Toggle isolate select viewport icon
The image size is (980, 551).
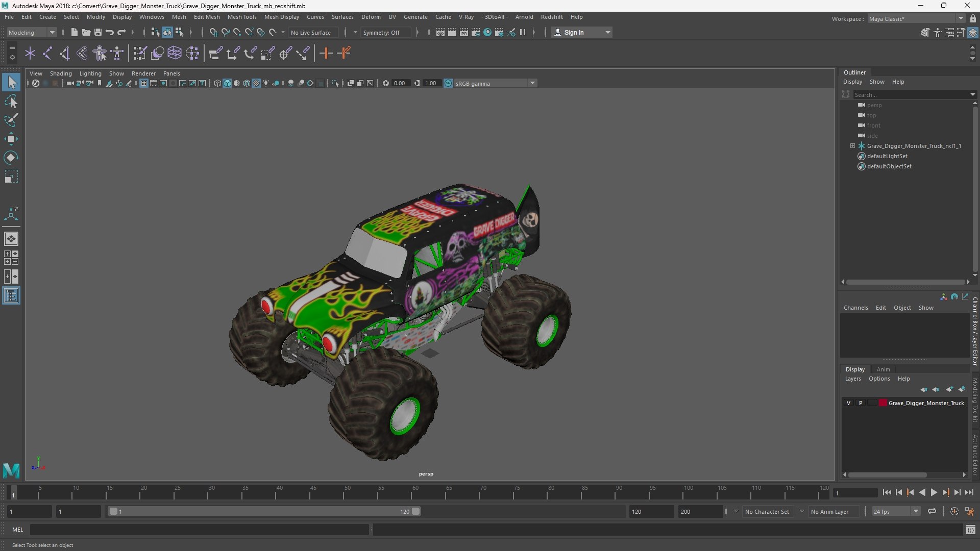click(334, 83)
